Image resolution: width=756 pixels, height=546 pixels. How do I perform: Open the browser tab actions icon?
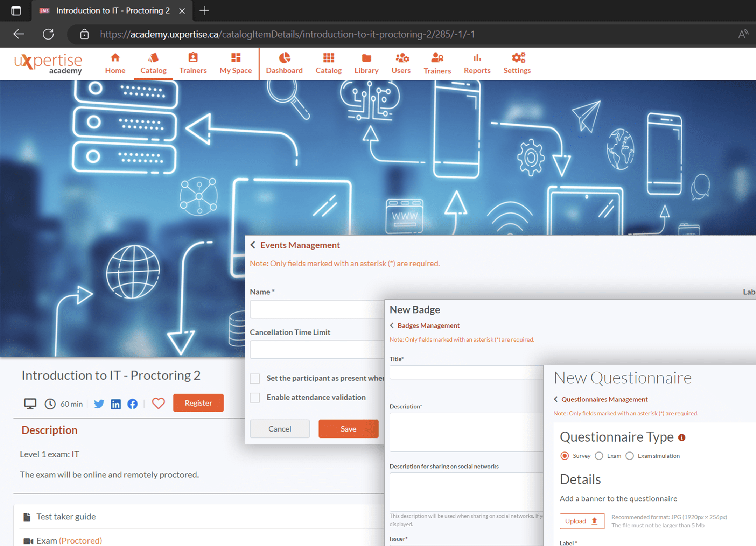point(16,11)
